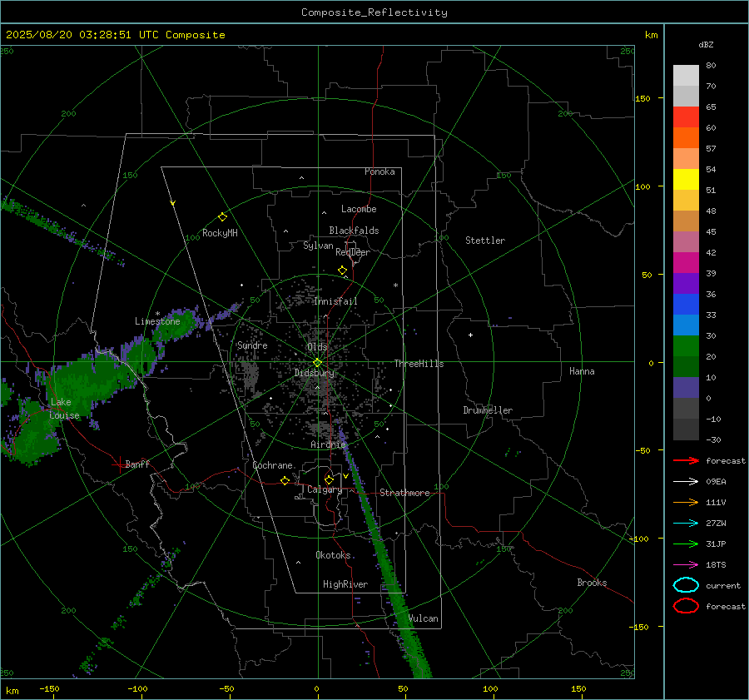Click the red cross marker beside Banff

point(119,464)
